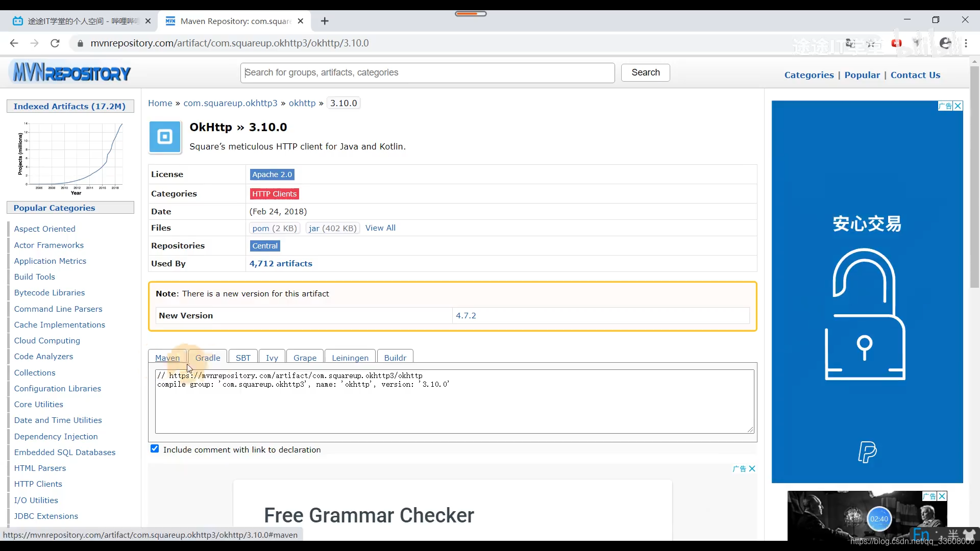The height and width of the screenshot is (551, 980).
Task: Close the bilibili tab
Action: 148,21
